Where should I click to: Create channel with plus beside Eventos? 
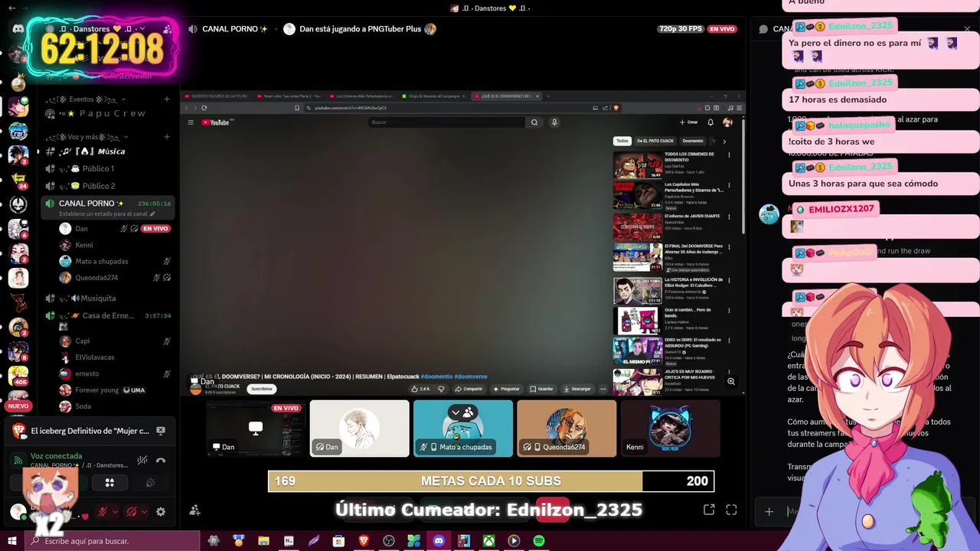(167, 99)
